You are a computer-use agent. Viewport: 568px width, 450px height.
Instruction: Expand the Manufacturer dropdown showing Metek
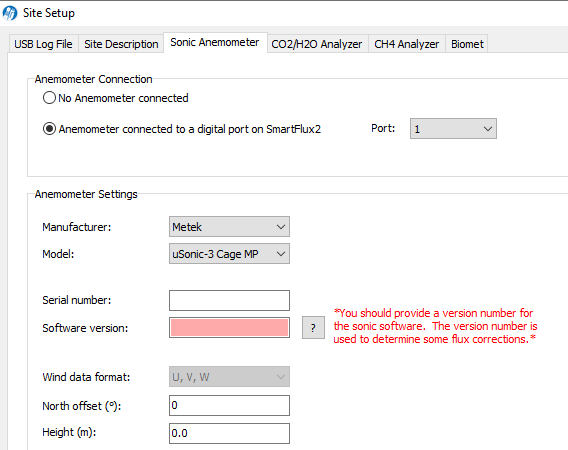pos(229,227)
